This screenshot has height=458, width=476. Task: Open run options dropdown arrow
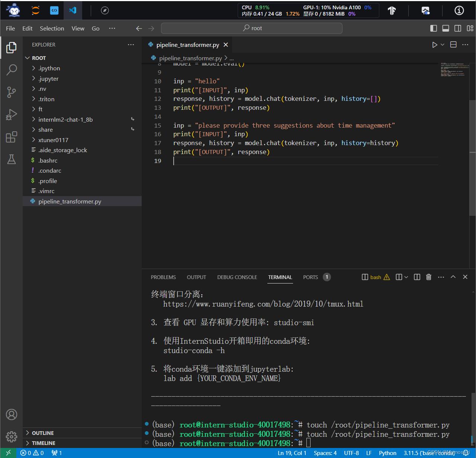click(x=443, y=45)
